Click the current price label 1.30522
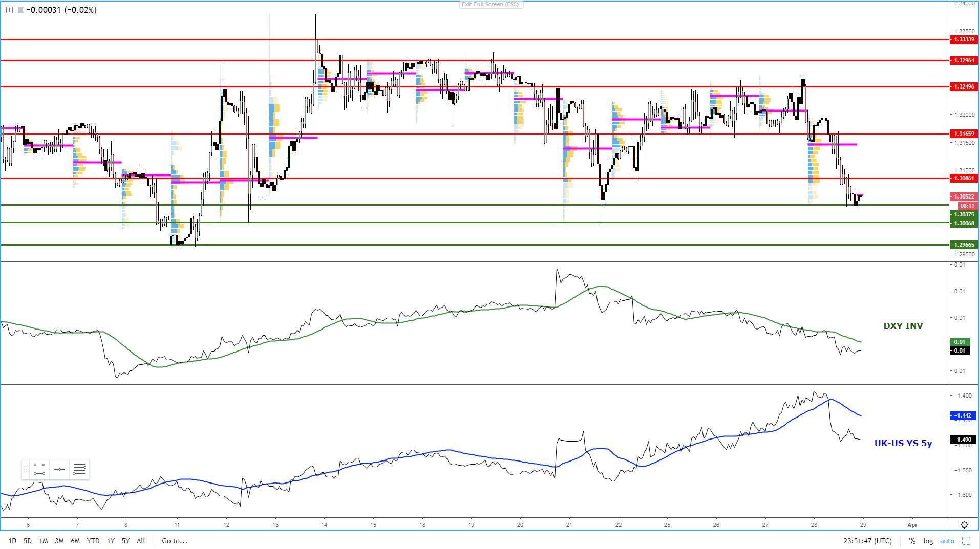Viewport: 980px width, 549px height. click(x=964, y=197)
